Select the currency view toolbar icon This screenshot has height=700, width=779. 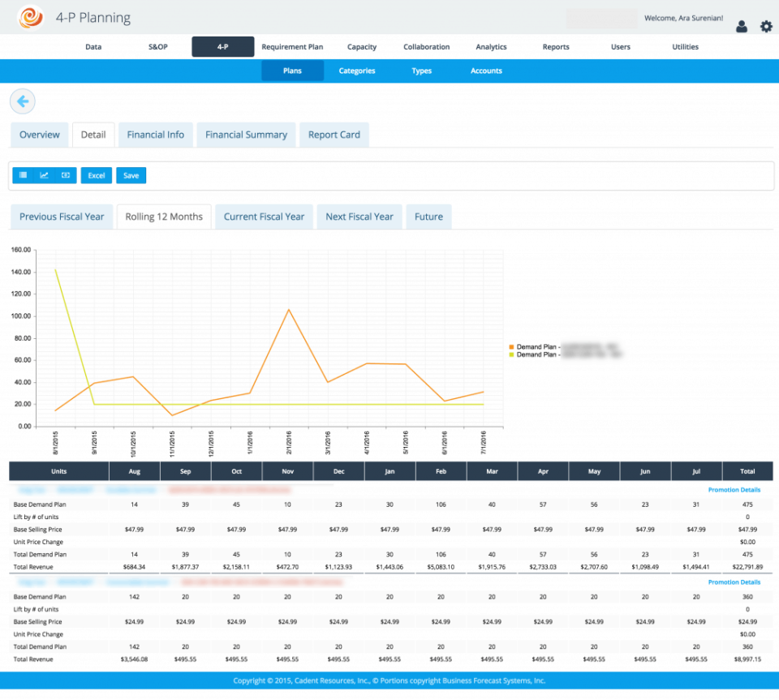tap(65, 175)
